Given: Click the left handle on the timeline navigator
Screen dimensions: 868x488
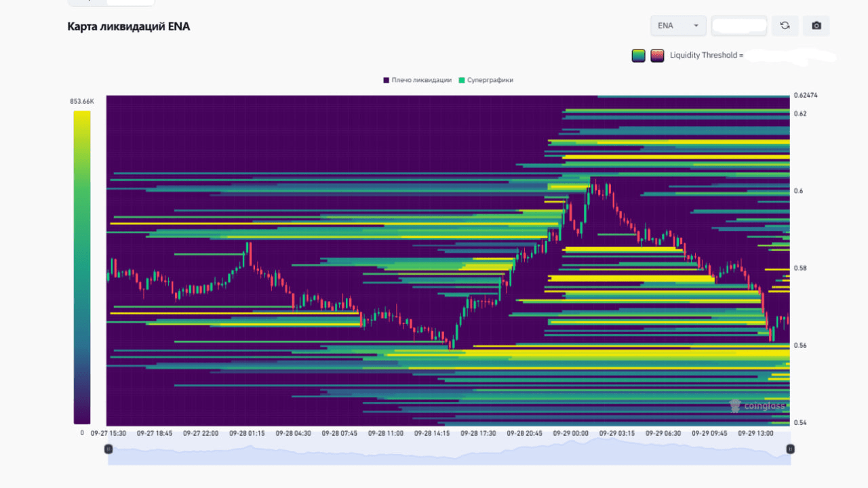Looking at the screenshot, I should point(108,448).
